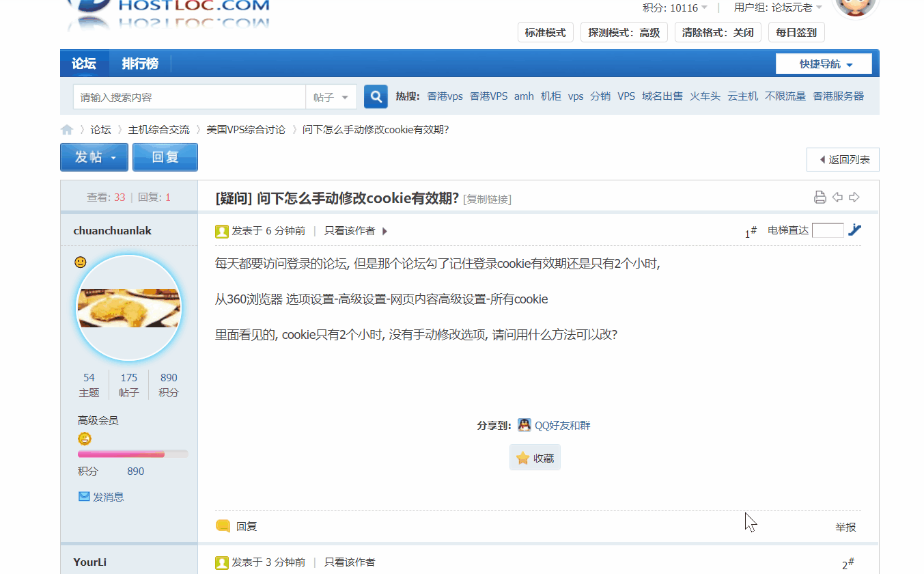Click the 高级会员 rank medal icon
924x574 pixels.
(x=85, y=439)
